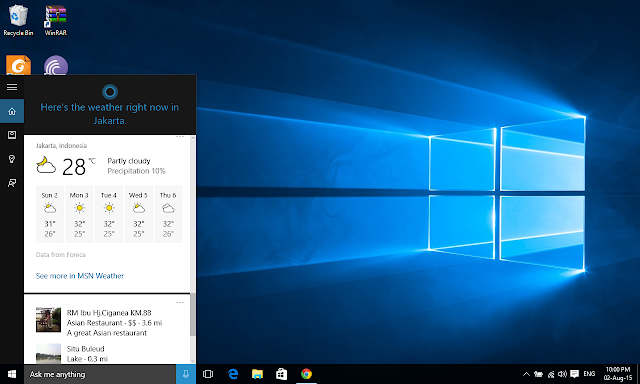Select the Recycle Bin desktop icon

18,20
